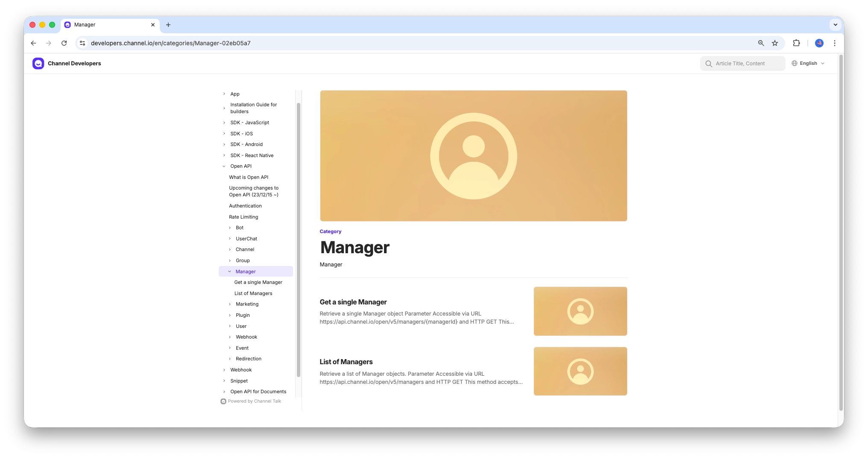Image resolution: width=868 pixels, height=459 pixels.
Task: Click the Category breadcrumb link
Action: click(330, 231)
